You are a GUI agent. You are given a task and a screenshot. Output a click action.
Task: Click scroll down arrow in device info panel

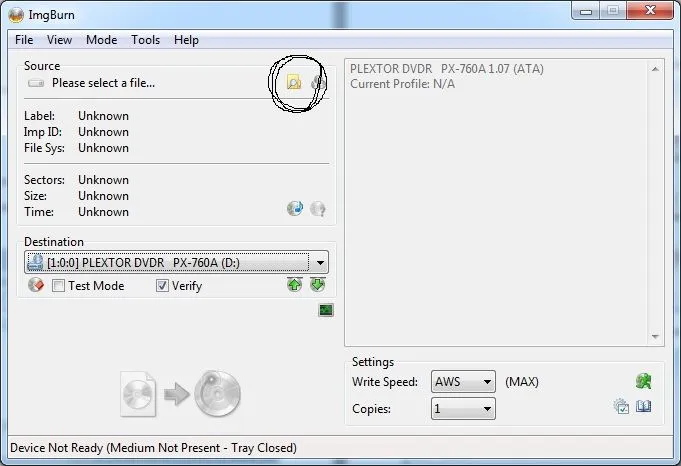655,337
